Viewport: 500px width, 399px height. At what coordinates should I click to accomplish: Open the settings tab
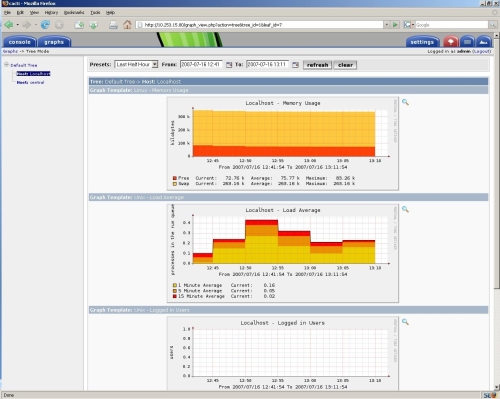point(422,42)
